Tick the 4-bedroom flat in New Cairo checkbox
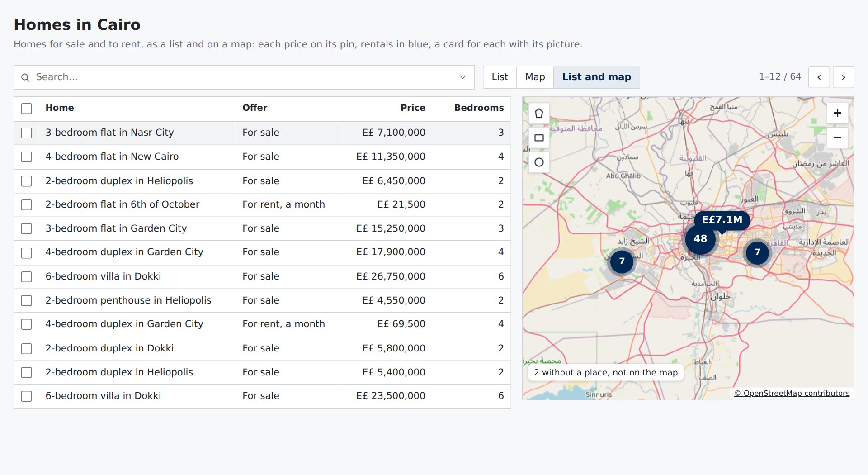Image resolution: width=868 pixels, height=475 pixels. click(x=27, y=157)
